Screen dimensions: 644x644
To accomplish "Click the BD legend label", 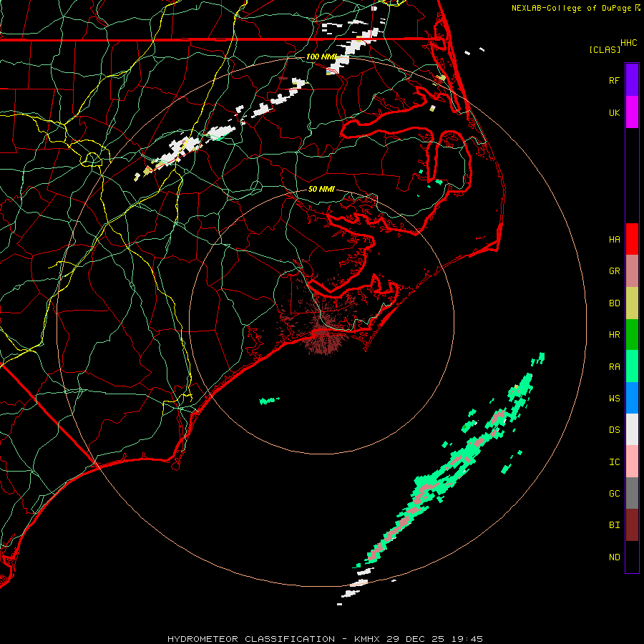I will pos(614,303).
